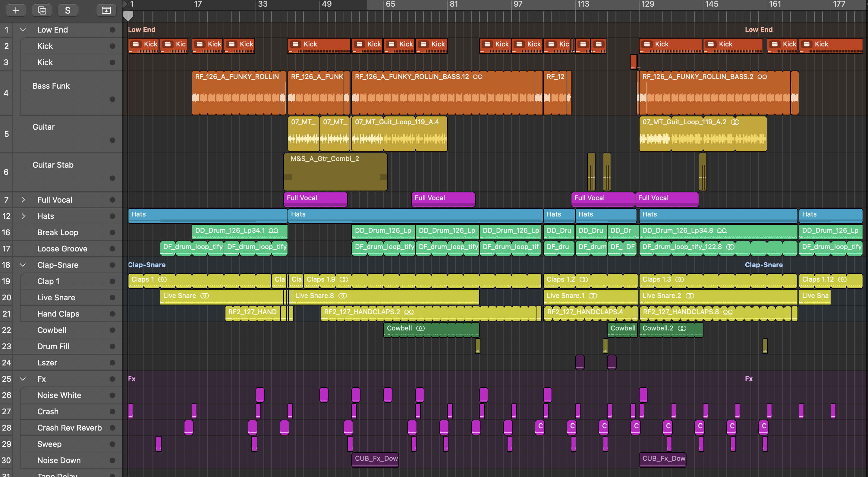Click the loop icon on Live Snare.1 region

[x=593, y=296]
